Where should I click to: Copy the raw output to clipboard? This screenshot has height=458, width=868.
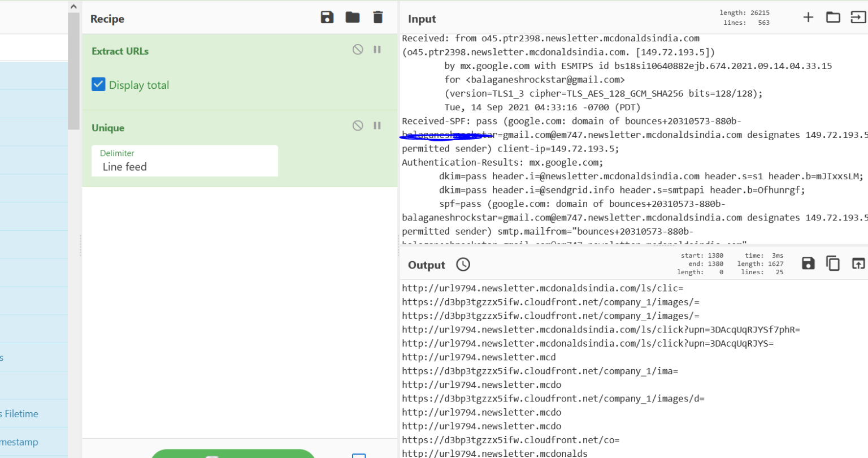[832, 263]
